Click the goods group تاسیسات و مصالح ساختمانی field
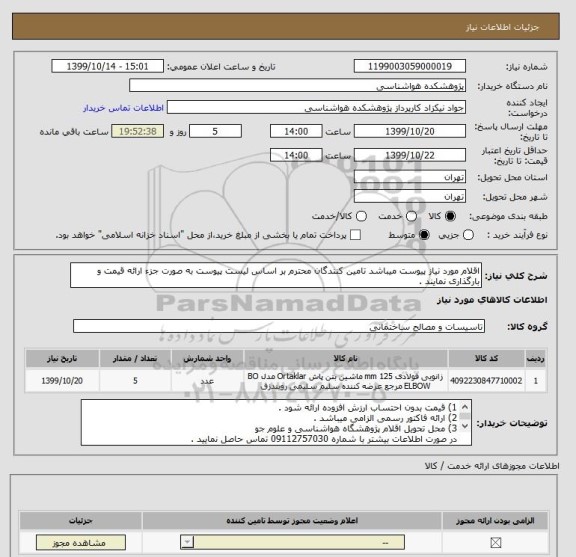 point(279,326)
